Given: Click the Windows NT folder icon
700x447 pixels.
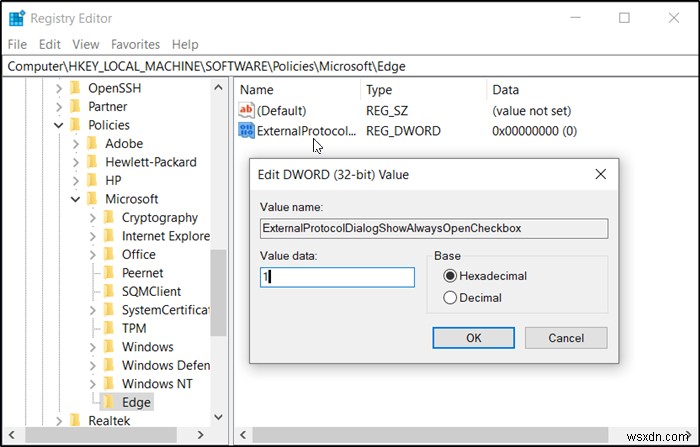Looking at the screenshot, I should (109, 384).
